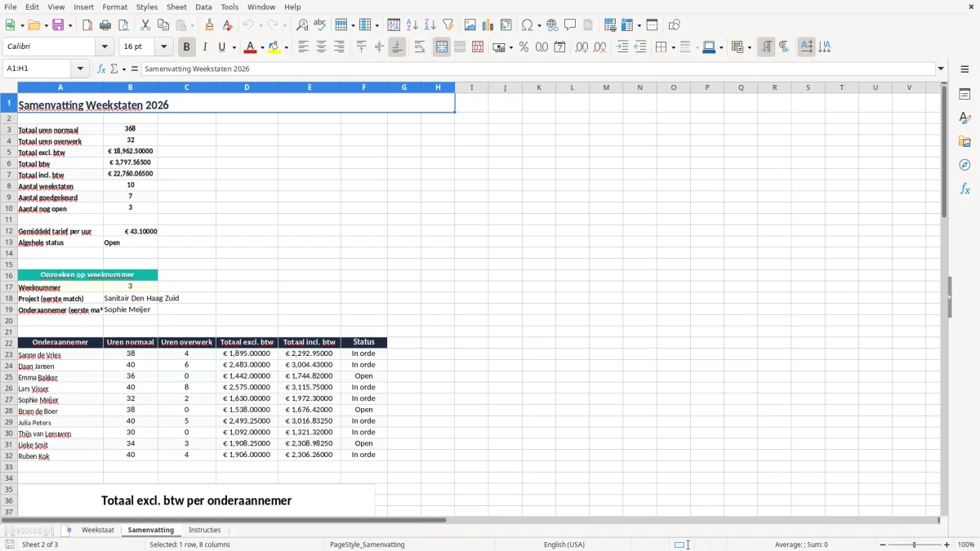Clone formatting with the paintbrush icon
Screen dimensions: 980x551
click(210, 25)
